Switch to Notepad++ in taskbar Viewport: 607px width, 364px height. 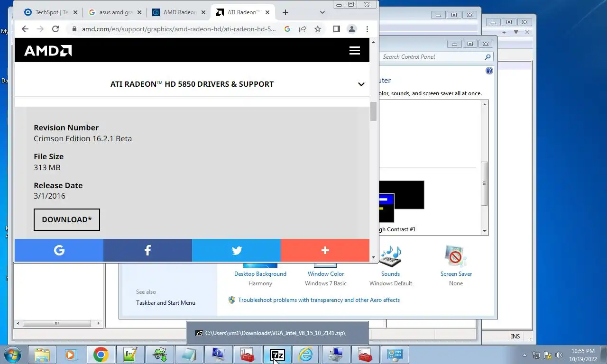(130, 355)
